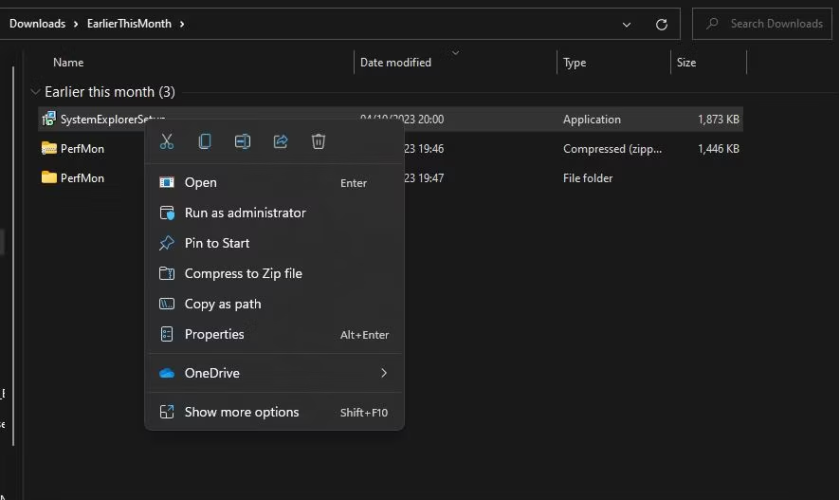Image resolution: width=840 pixels, height=500 pixels.
Task: Choose Compress to Zip file
Action: pos(243,273)
